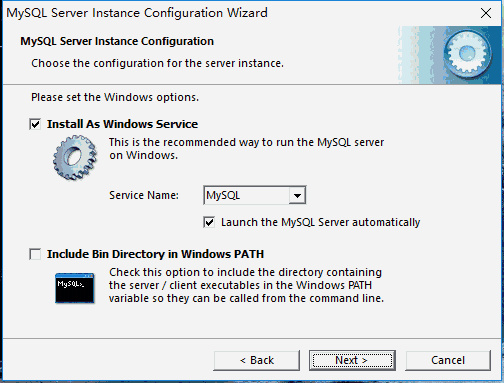Uncheck Install As Windows Service checkbox
This screenshot has height=383, width=504.
(x=35, y=124)
